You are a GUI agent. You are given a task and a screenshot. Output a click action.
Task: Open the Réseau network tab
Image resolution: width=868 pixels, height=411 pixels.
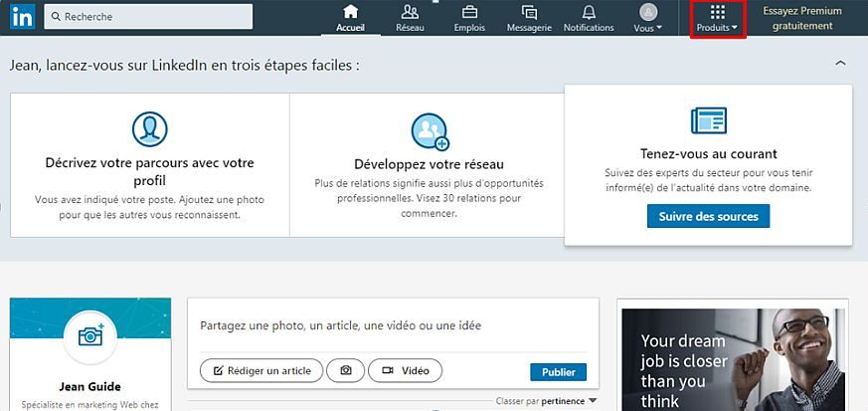coord(410,18)
